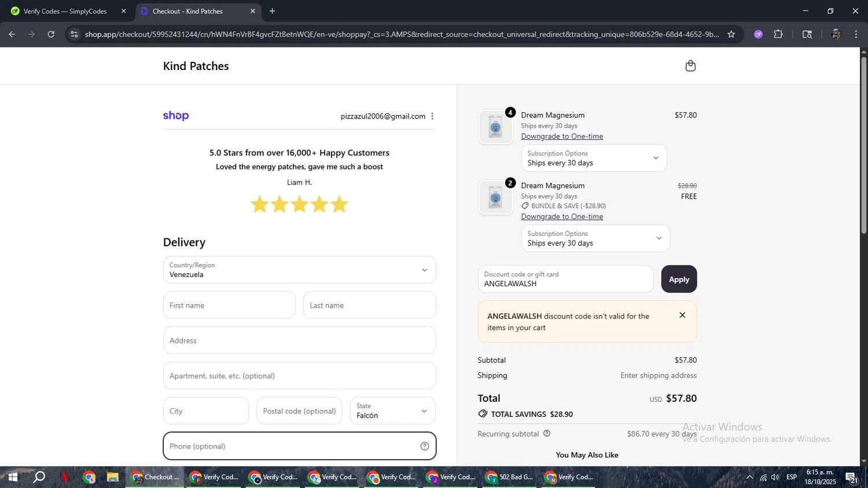This screenshot has width=868, height=488.
Task: Click second Dream Magnesium product thumbnail
Action: (495, 198)
